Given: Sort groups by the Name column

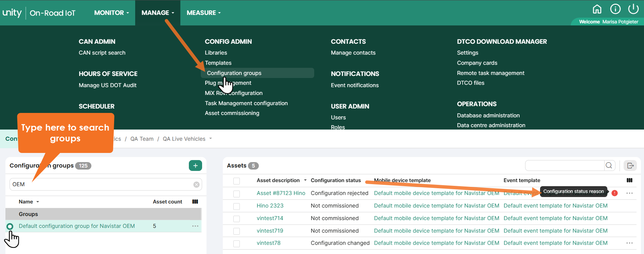Looking at the screenshot, I should [29, 201].
